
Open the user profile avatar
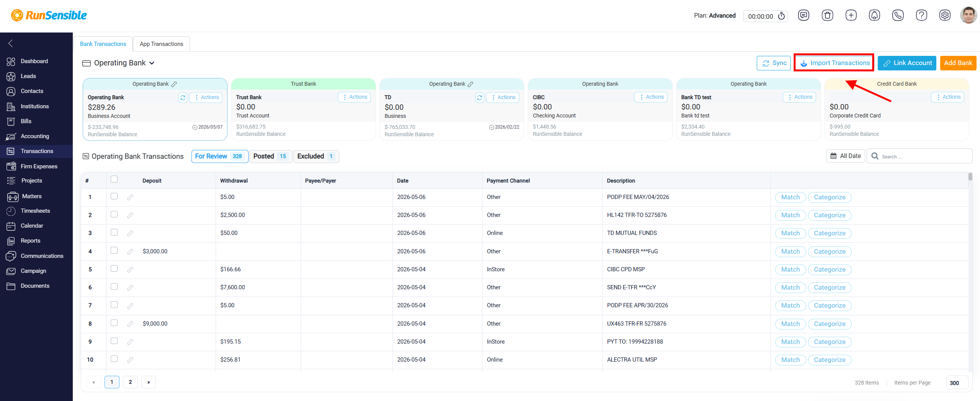[x=969, y=15]
